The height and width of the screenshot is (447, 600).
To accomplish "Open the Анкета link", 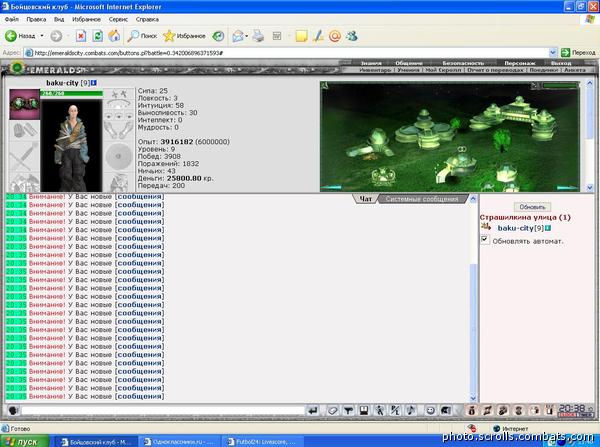I will (x=575, y=70).
